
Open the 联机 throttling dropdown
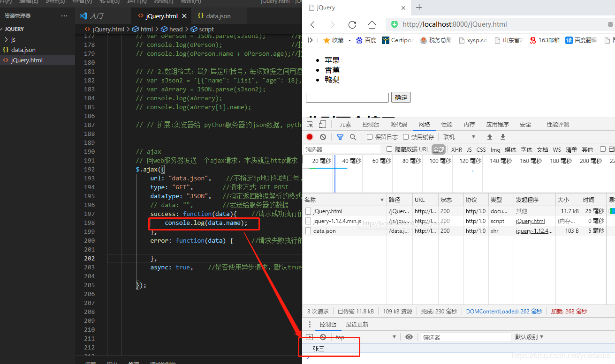pyautogui.click(x=459, y=137)
